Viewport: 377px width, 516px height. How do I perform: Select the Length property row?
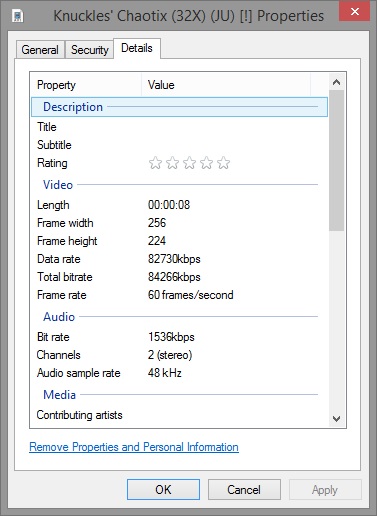179,205
